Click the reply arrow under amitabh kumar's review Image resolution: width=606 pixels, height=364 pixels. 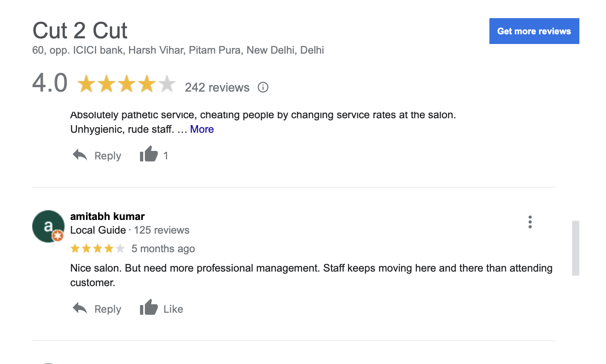click(80, 308)
